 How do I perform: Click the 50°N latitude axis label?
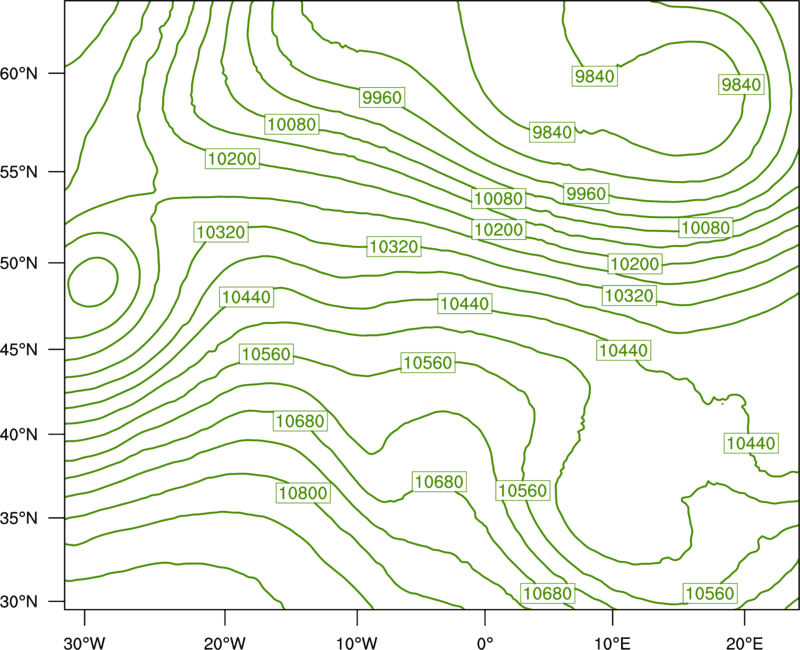pos(19,263)
